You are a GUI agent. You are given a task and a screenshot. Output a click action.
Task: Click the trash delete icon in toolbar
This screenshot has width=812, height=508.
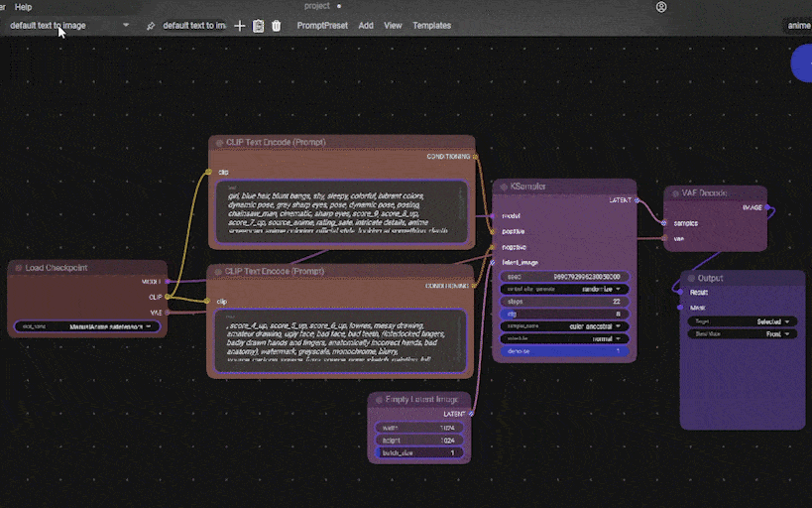pos(276,26)
